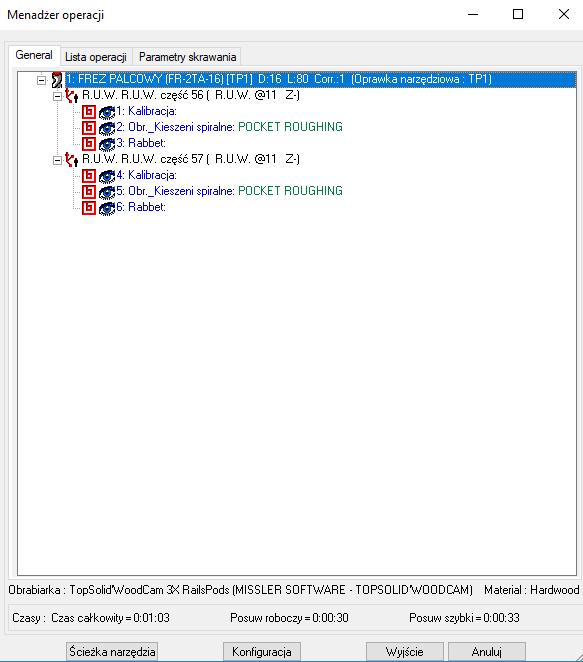Collapse the część 57 branch
Viewport: 583px width, 662px height.
tap(57, 160)
